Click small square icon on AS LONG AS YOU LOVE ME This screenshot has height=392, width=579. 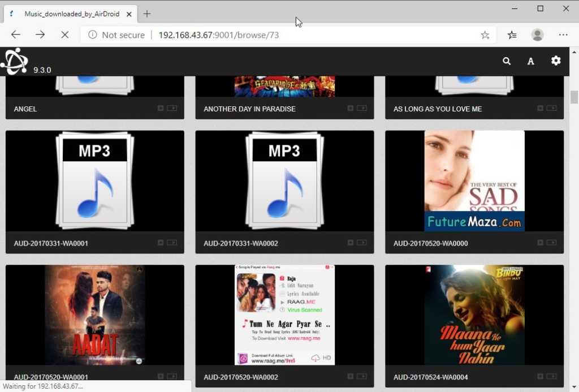pos(540,108)
